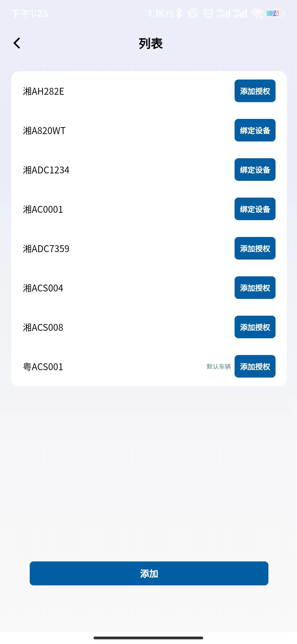Bind device for 湘A820WT
Screen dimensions: 297x644
tap(255, 130)
